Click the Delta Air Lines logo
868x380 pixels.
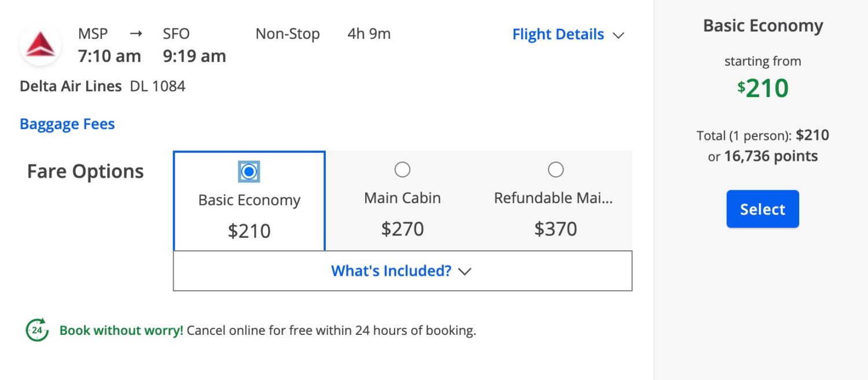40,45
